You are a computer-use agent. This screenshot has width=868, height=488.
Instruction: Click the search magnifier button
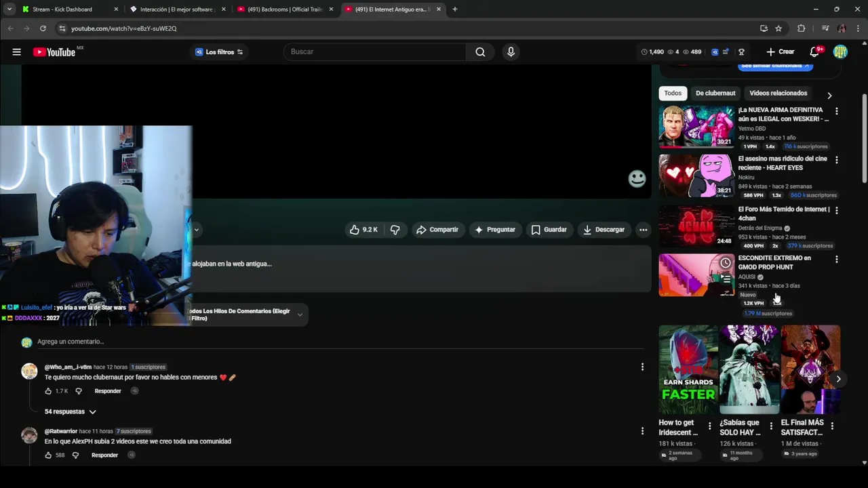pos(480,52)
